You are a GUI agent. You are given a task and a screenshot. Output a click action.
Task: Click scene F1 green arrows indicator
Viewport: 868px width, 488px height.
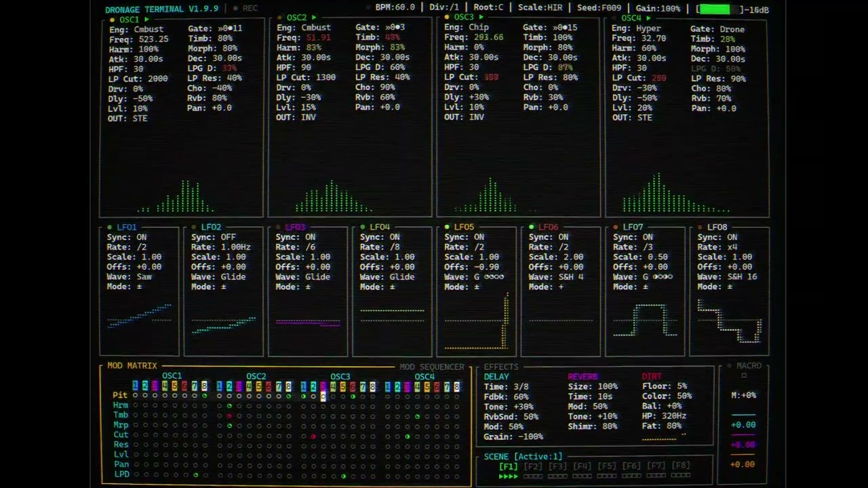(x=509, y=476)
